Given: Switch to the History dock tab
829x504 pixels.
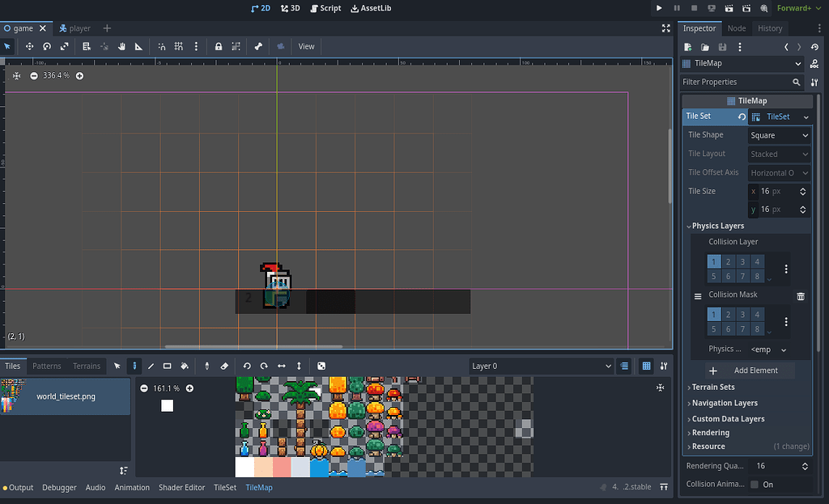Looking at the screenshot, I should point(770,28).
